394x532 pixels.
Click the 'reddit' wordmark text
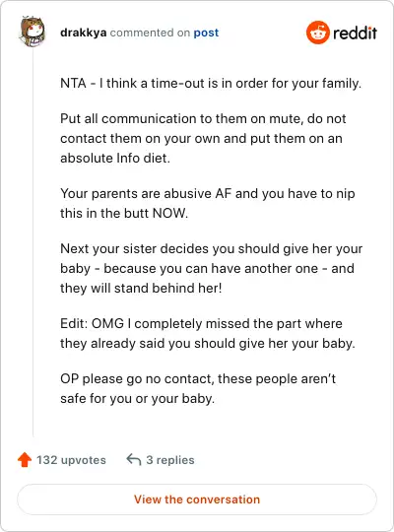[x=355, y=33]
